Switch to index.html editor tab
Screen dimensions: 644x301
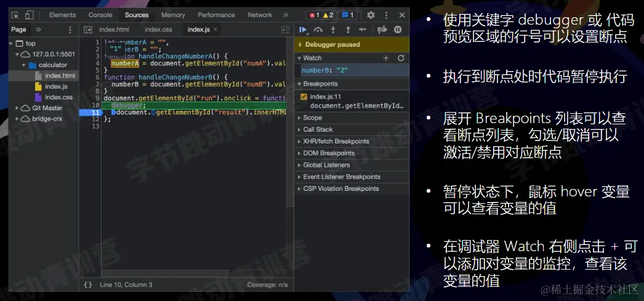[114, 30]
